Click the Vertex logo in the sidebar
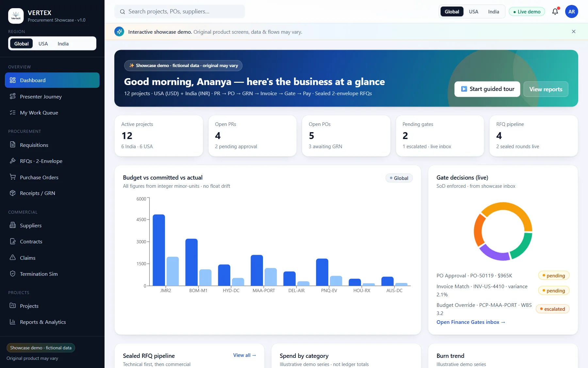588x368 pixels. (x=16, y=16)
